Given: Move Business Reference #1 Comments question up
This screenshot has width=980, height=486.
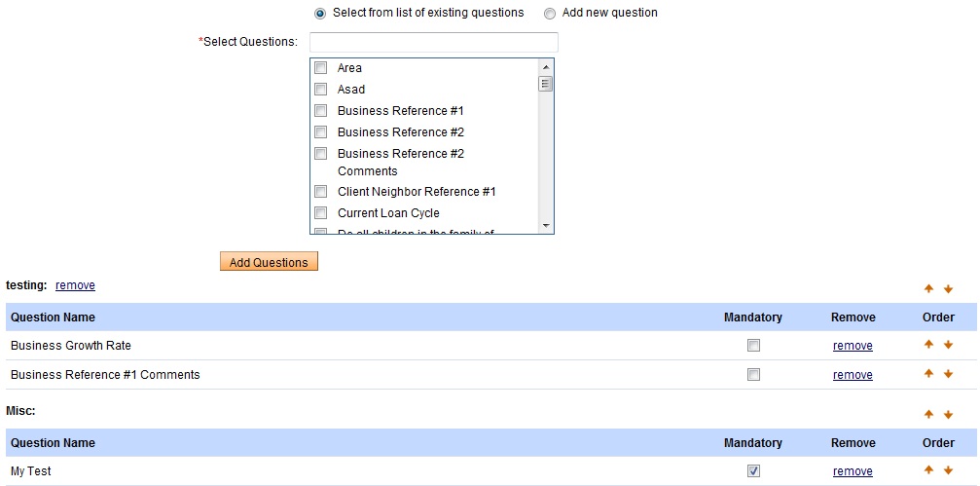Looking at the screenshot, I should (928, 374).
